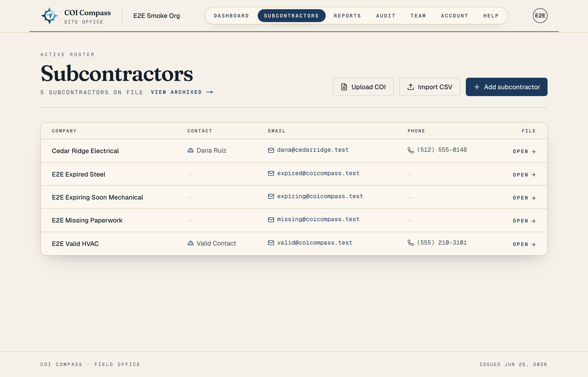
Task: Click hard hat icon next to Valid Contact
Action: [191, 243]
